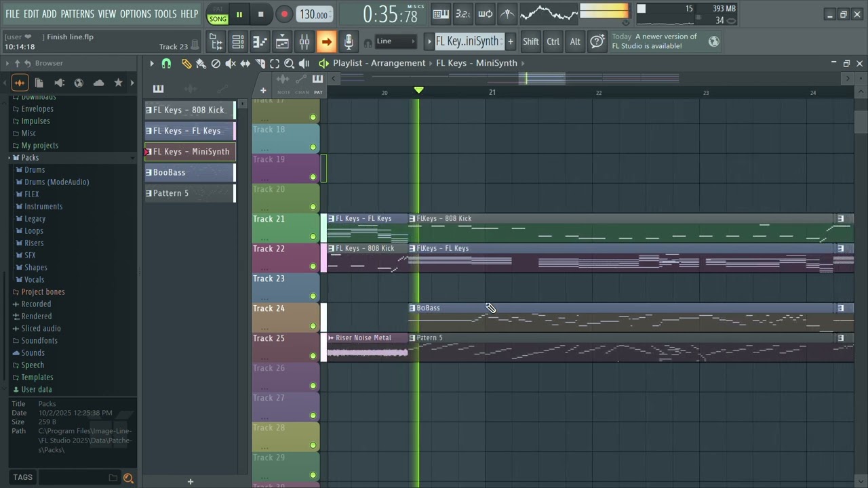Click the microphone recording icon
Screen dimensions: 868x488
click(x=349, y=42)
